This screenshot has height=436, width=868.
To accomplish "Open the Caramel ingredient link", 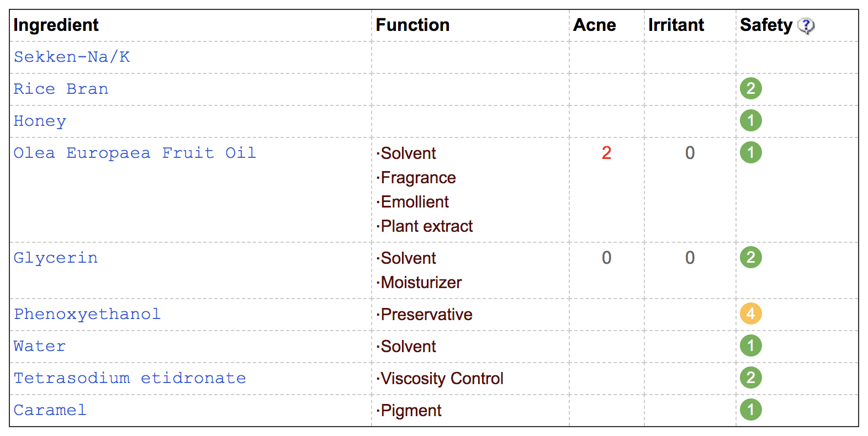I will click(50, 410).
